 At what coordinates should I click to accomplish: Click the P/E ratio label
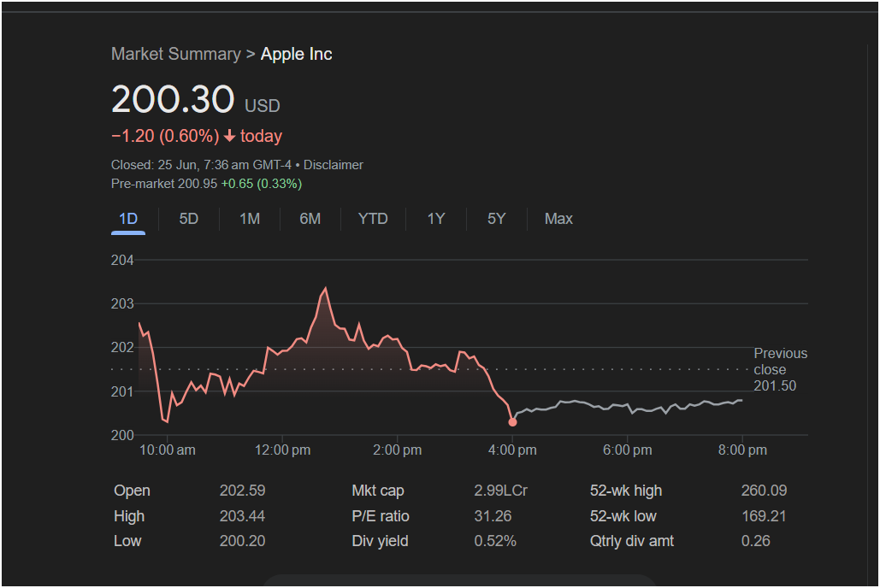(x=381, y=515)
